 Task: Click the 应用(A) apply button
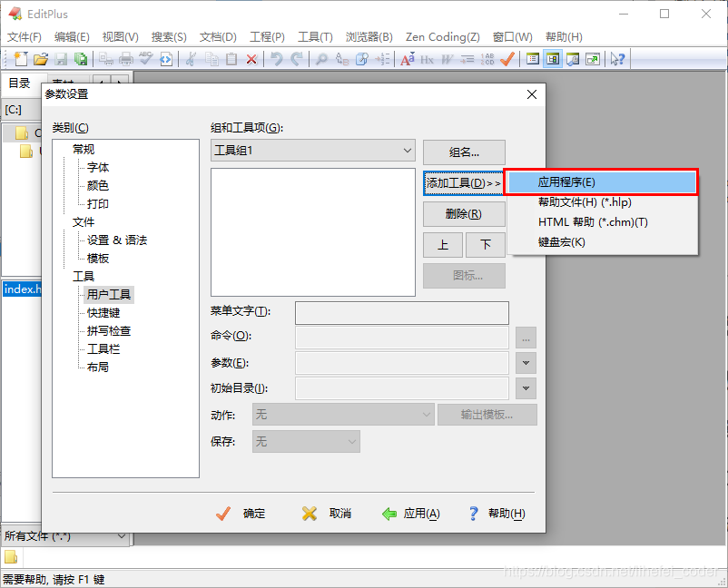(411, 514)
